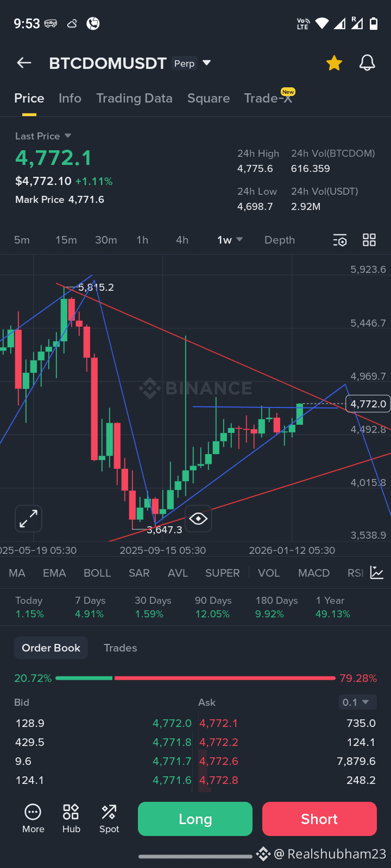Screen dimensions: 391x868
Task: Tap the Short button
Action: point(319,819)
